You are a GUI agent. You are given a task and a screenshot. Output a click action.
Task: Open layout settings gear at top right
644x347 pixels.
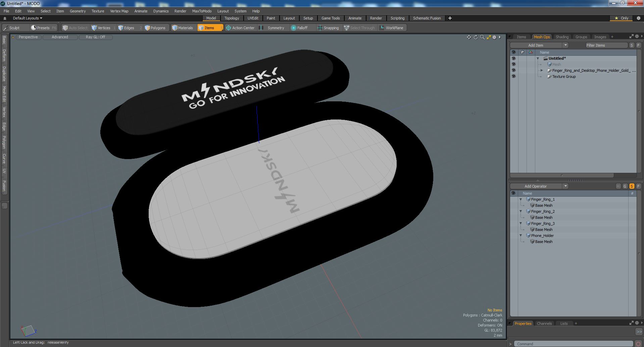pos(639,18)
